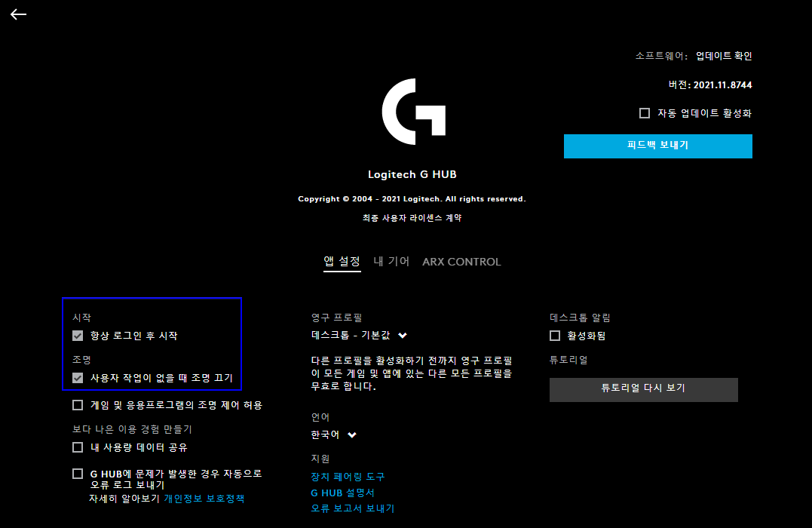Screen dimensions: 812x528
Task: Open 개인정보 보호정책 link
Action: (x=204, y=499)
